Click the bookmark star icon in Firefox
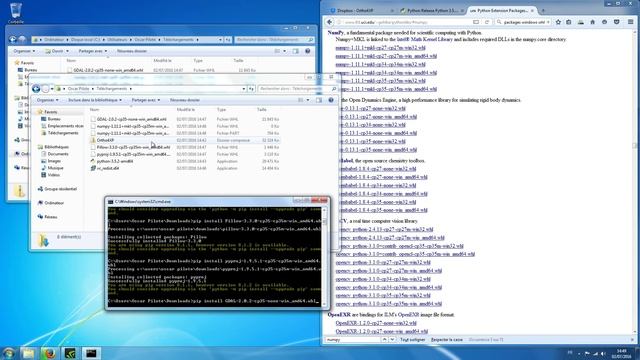This screenshot has height=360, width=640. coord(558,22)
